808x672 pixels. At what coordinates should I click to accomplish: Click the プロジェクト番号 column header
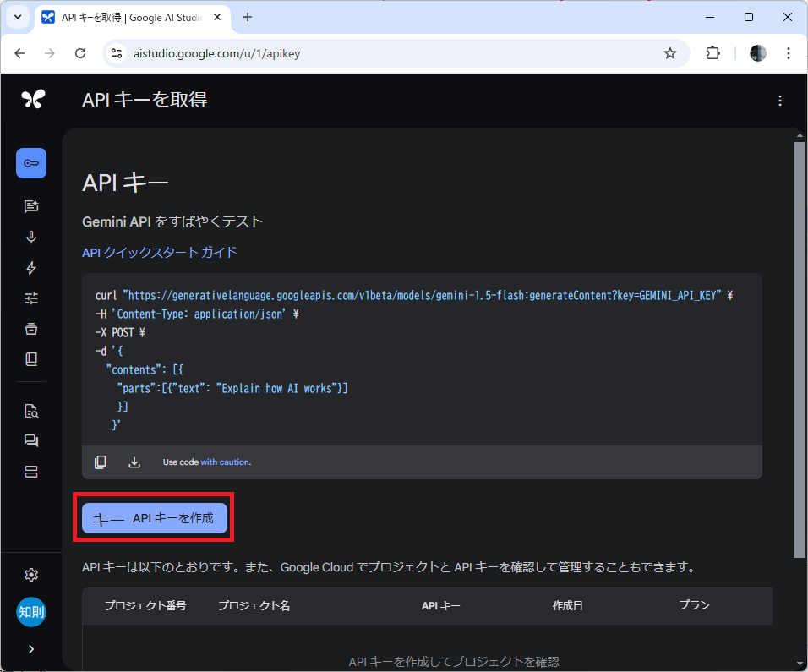click(145, 605)
